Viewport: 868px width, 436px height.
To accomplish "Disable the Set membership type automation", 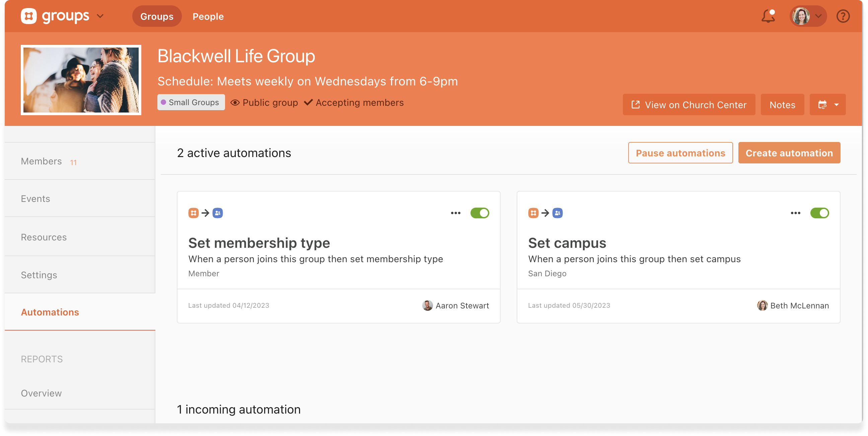I will tap(480, 213).
